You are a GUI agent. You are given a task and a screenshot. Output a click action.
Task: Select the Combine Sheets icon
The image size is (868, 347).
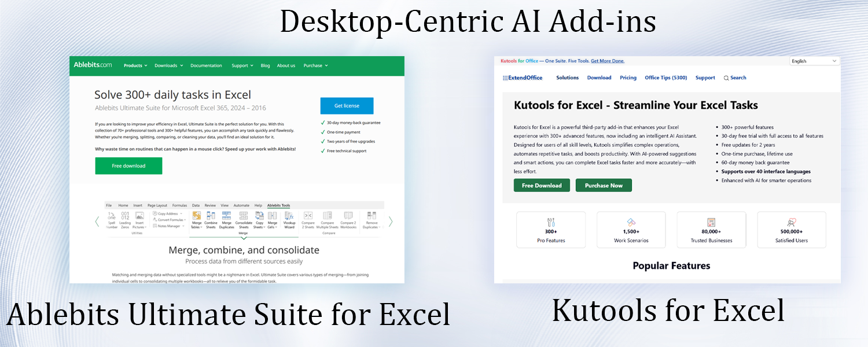(211, 217)
